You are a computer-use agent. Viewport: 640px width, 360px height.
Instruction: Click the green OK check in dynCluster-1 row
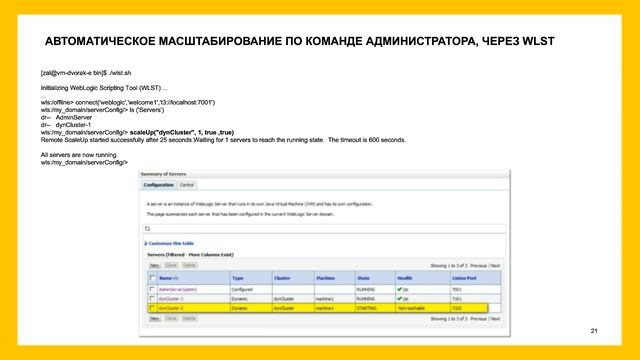pos(400,298)
